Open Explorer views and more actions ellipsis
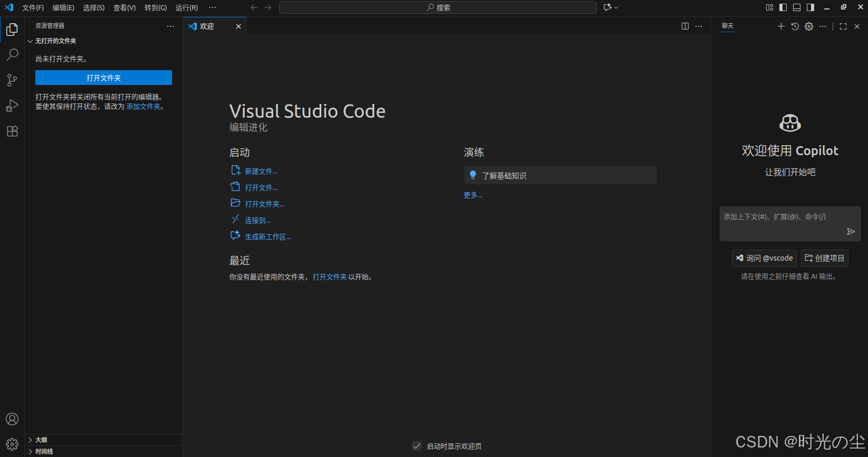868x457 pixels. coord(170,26)
